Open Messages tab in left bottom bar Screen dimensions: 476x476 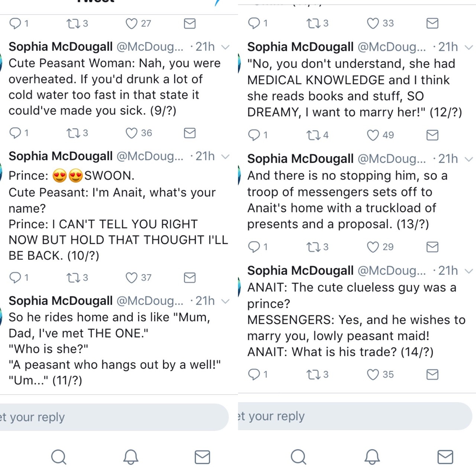click(x=202, y=457)
